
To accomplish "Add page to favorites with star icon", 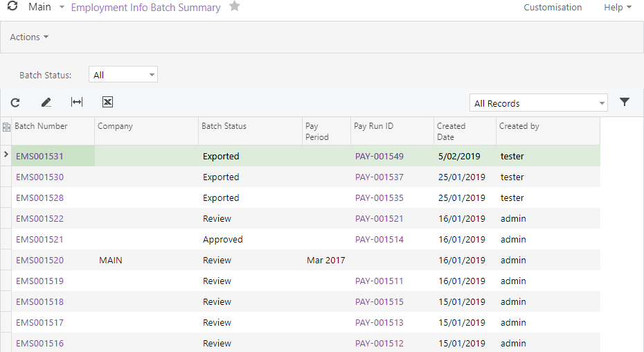I will (x=235, y=7).
